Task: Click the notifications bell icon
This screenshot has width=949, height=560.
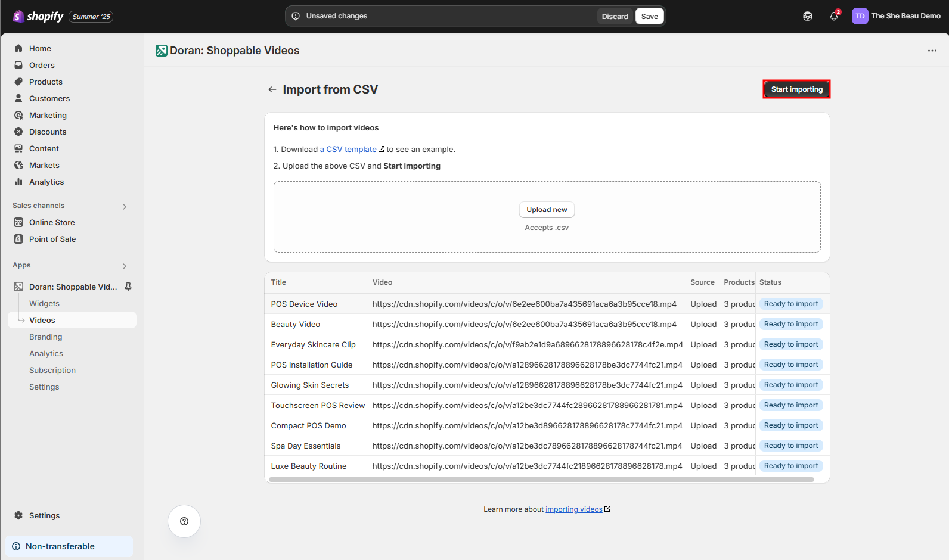Action: coord(833,17)
